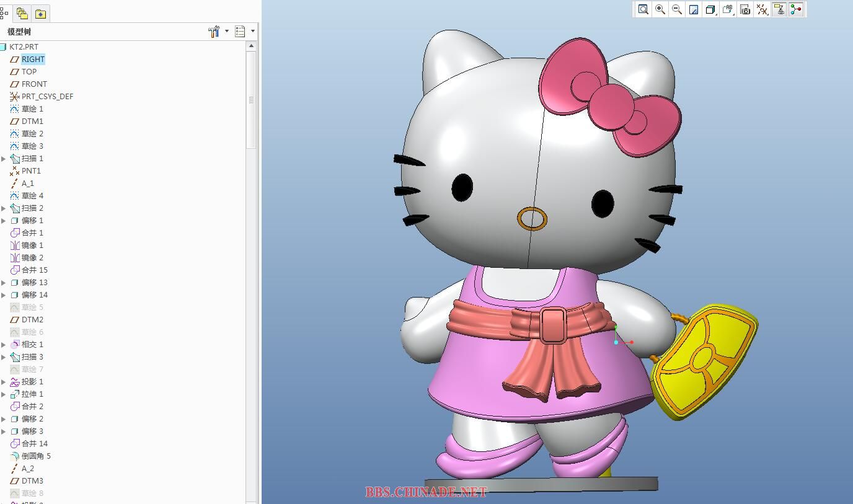The width and height of the screenshot is (853, 504).
Task: Expand the 扫描 3 sweep feature
Action: [x=4, y=357]
